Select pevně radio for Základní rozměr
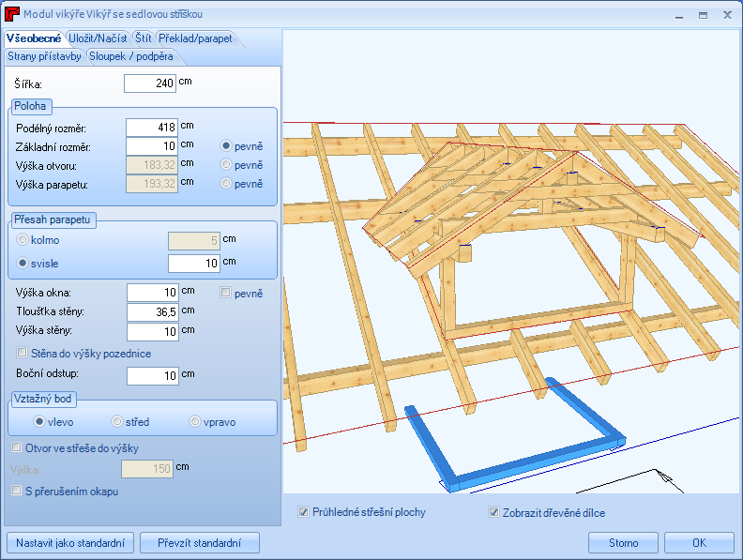This screenshot has height=560, width=743. pyautogui.click(x=226, y=146)
